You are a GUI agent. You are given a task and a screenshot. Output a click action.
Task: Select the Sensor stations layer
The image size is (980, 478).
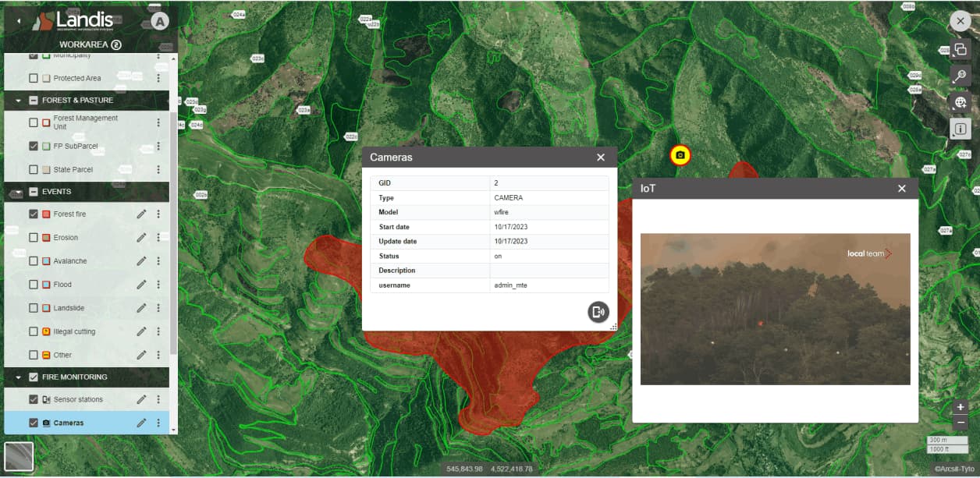[x=78, y=399]
